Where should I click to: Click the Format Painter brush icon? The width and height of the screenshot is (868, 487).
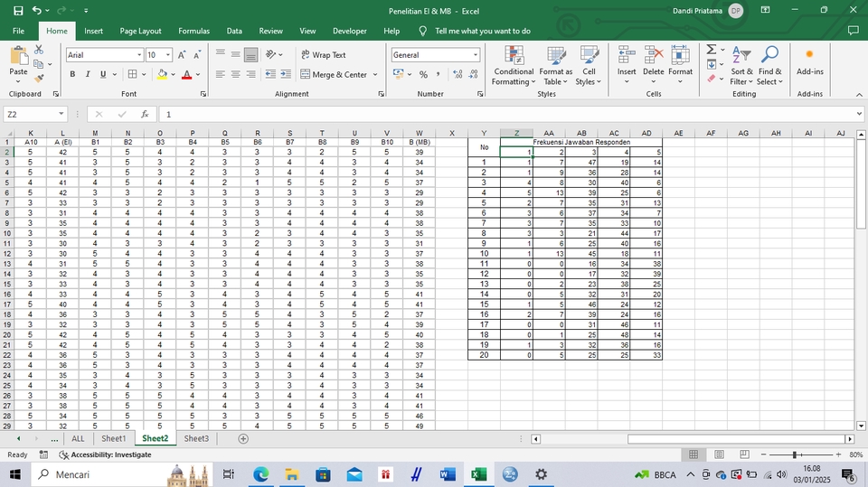point(39,79)
